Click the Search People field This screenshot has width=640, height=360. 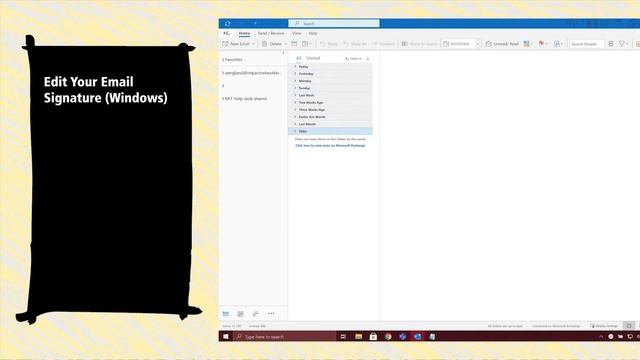click(x=587, y=44)
